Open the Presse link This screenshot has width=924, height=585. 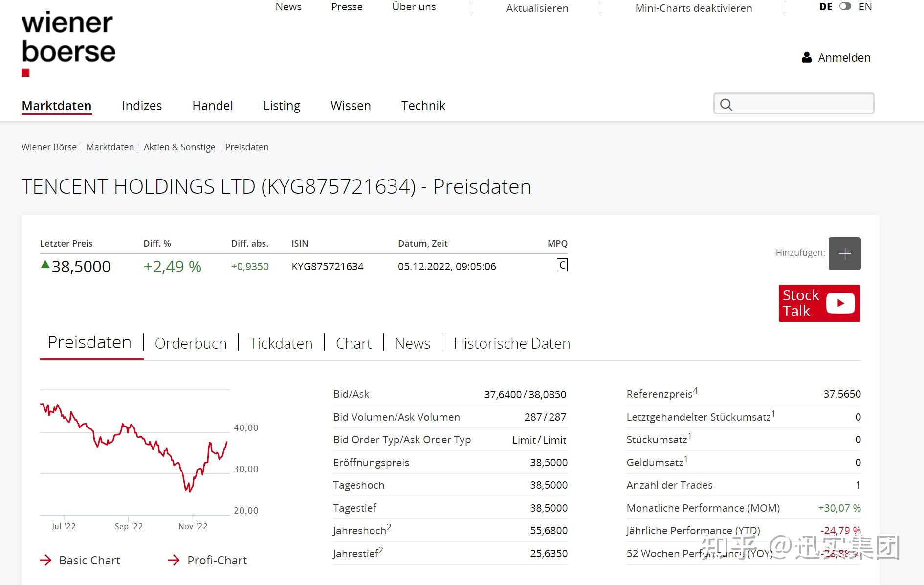[x=347, y=7]
